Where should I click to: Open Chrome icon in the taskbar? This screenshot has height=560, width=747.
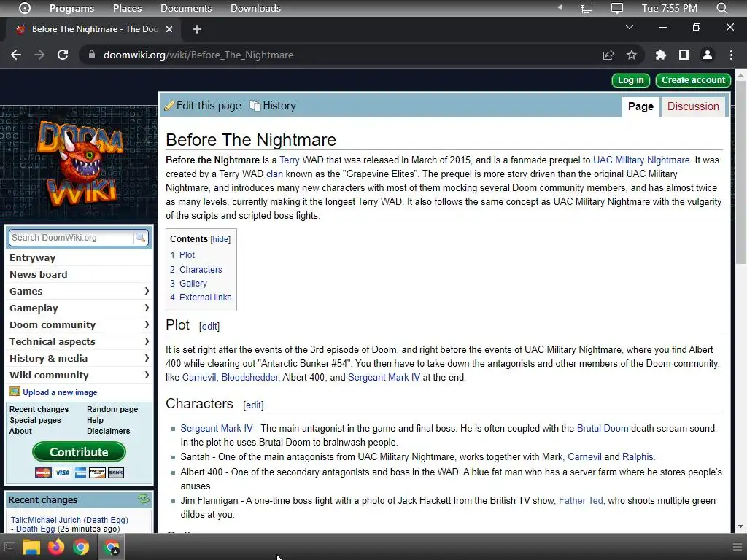point(81,547)
